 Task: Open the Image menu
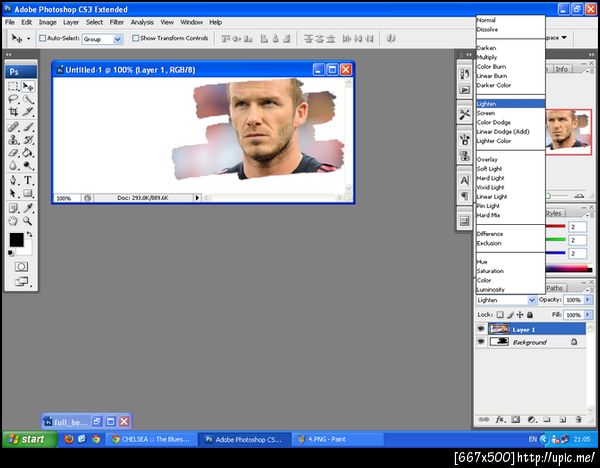point(47,22)
